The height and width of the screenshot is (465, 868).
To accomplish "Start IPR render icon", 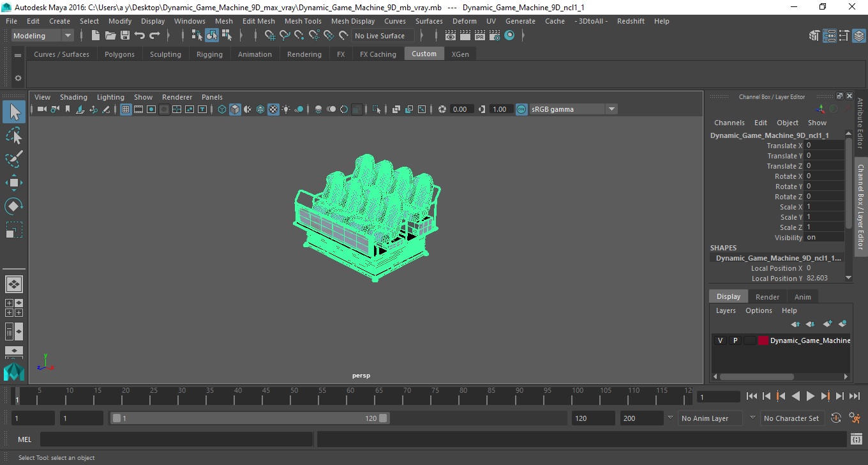I will [x=480, y=36].
